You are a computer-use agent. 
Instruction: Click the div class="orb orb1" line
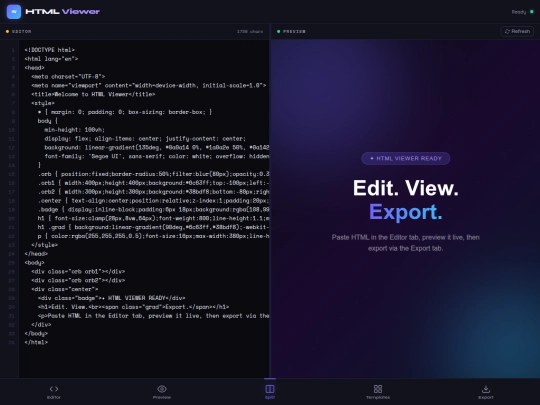point(78,271)
